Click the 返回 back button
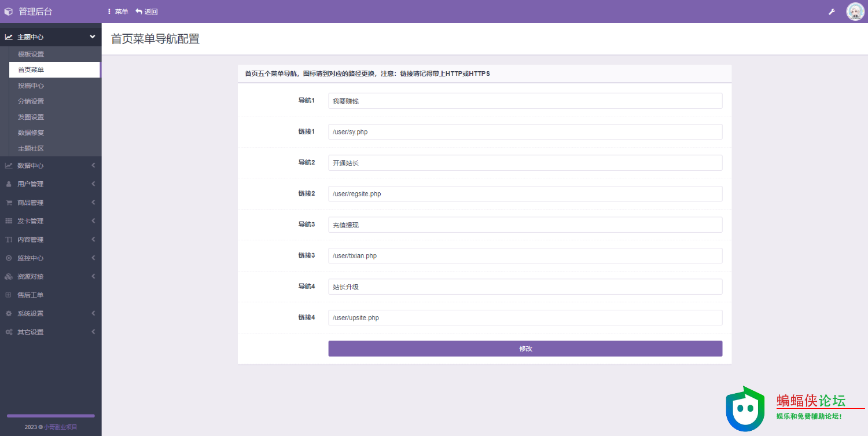 coord(146,12)
